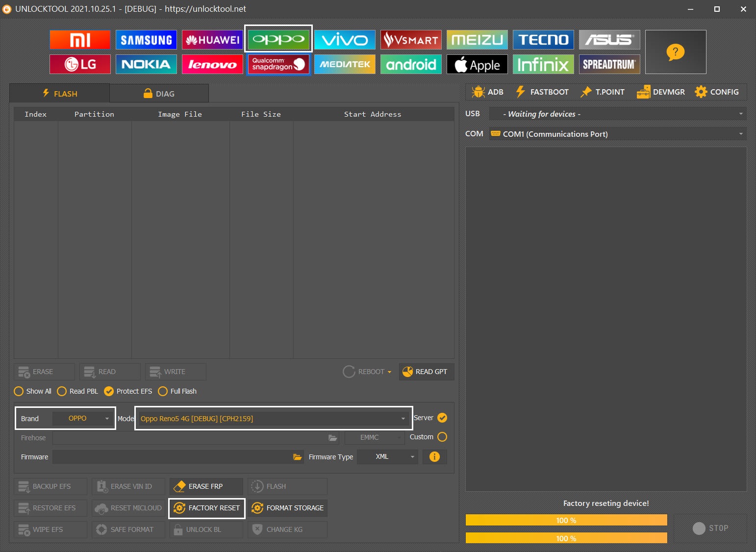Open the FASTBOOT tools

point(542,92)
